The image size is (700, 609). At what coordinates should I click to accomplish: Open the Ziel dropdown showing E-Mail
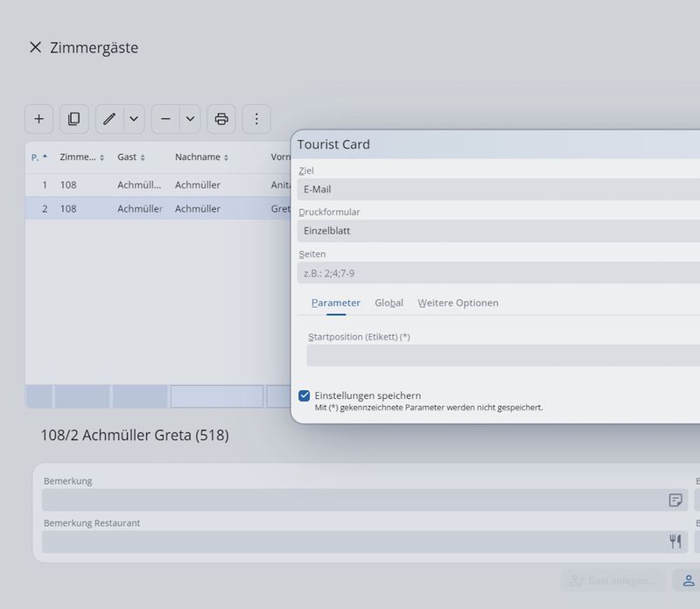point(499,189)
